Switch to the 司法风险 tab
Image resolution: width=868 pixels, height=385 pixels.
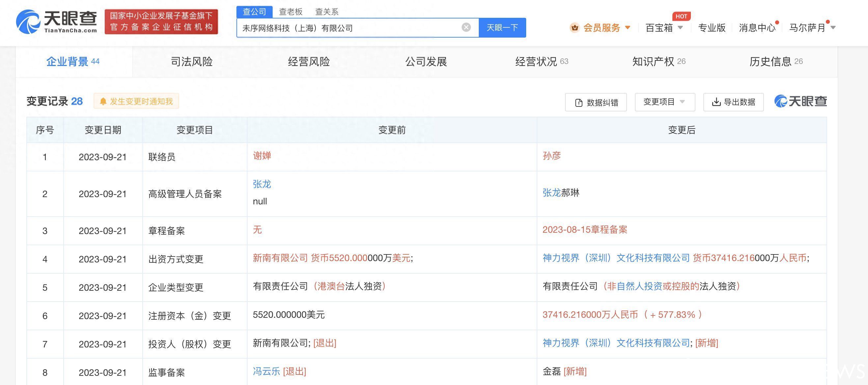coord(191,61)
